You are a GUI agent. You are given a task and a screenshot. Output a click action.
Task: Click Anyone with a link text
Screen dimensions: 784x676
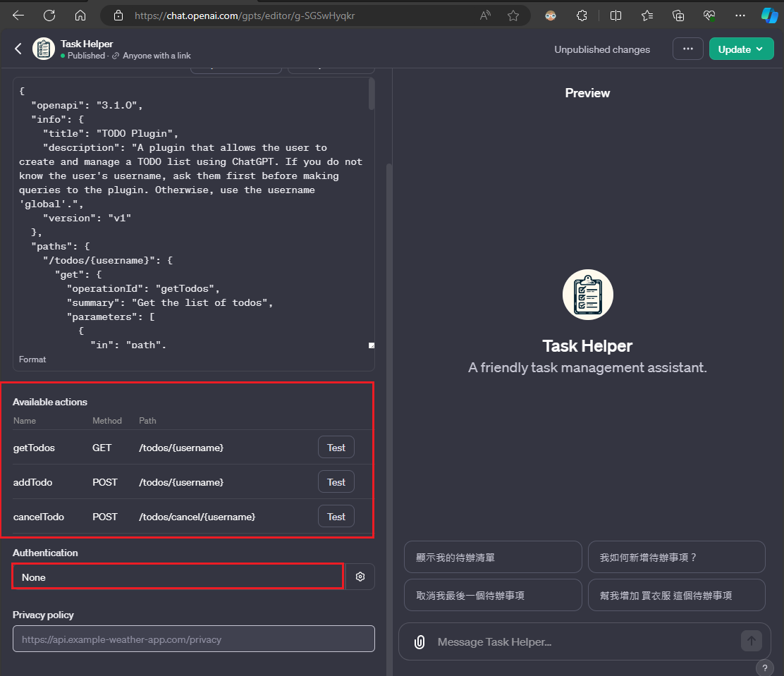pyautogui.click(x=157, y=56)
